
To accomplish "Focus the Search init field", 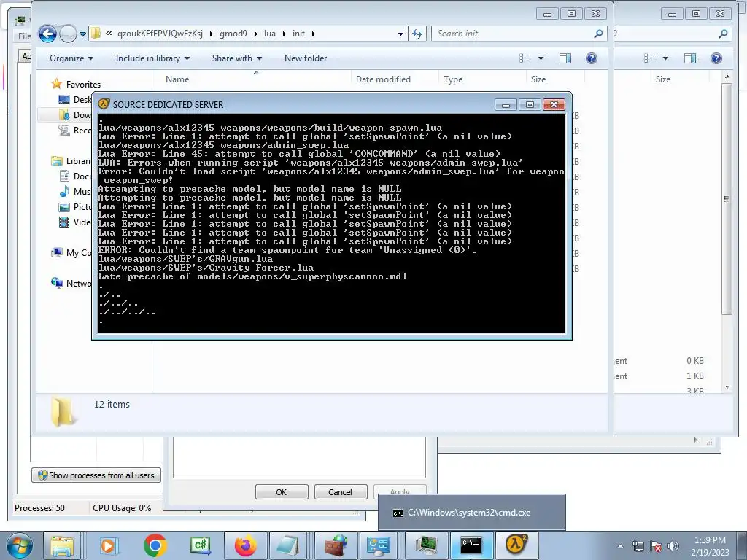I will coord(511,34).
